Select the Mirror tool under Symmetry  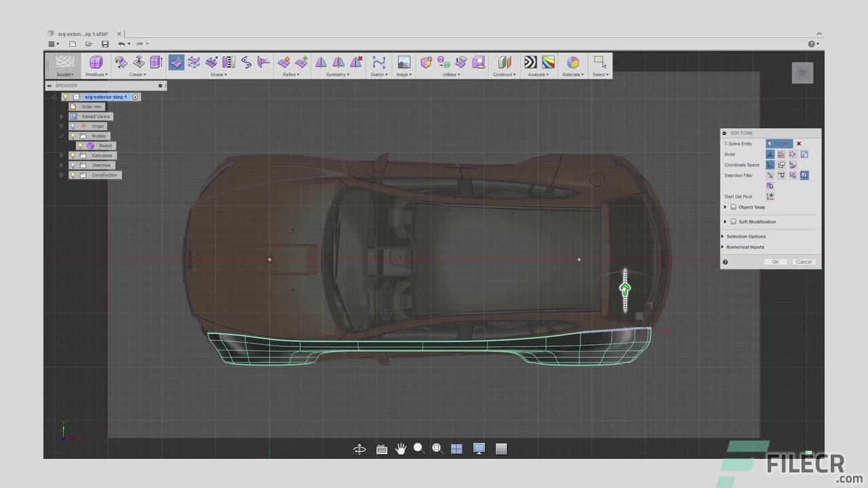(x=319, y=62)
